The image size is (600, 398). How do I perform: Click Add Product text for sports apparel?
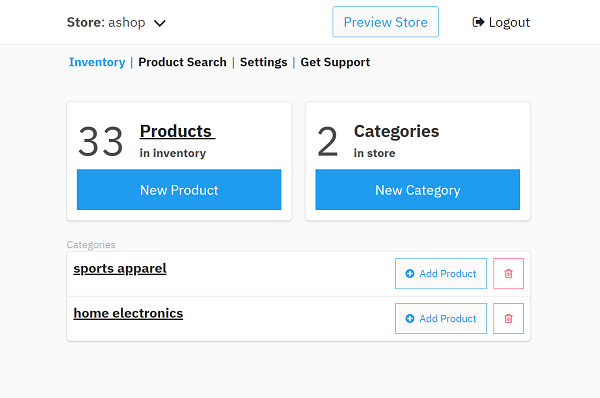(448, 274)
